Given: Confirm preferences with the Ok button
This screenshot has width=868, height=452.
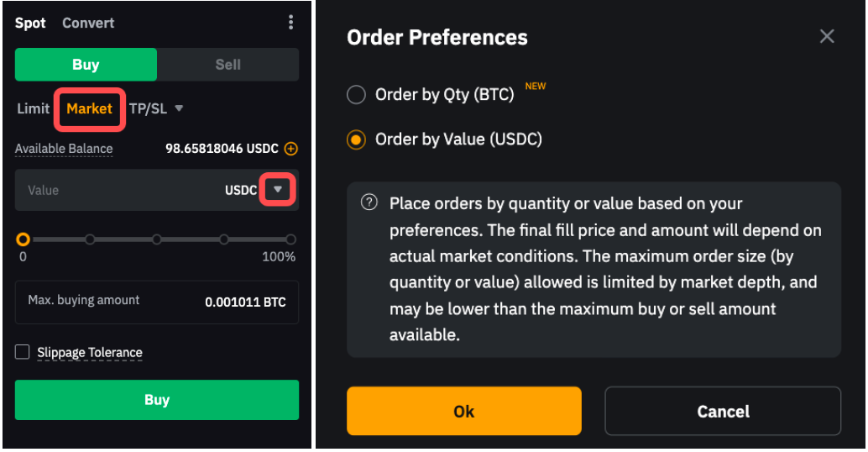Looking at the screenshot, I should click(463, 411).
